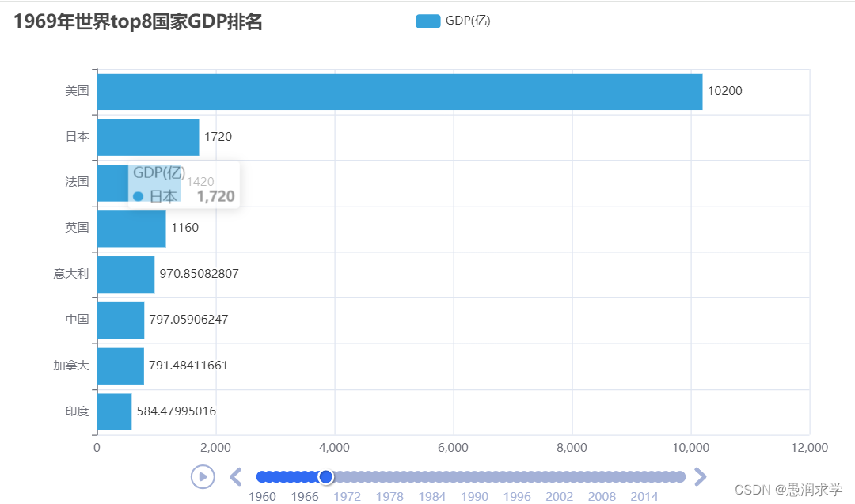Click the 797.05906247 value label

click(188, 320)
